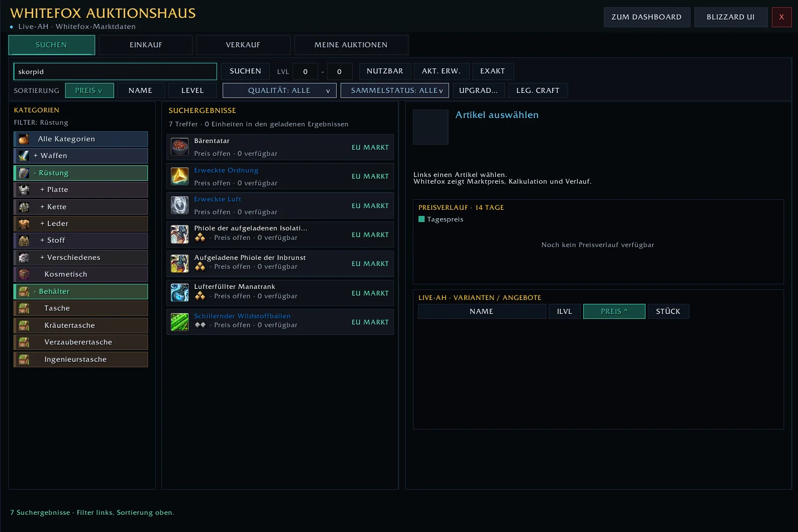Viewport: 798px width, 532px height.
Task: Toggle the EXAKT match filter
Action: (x=492, y=71)
